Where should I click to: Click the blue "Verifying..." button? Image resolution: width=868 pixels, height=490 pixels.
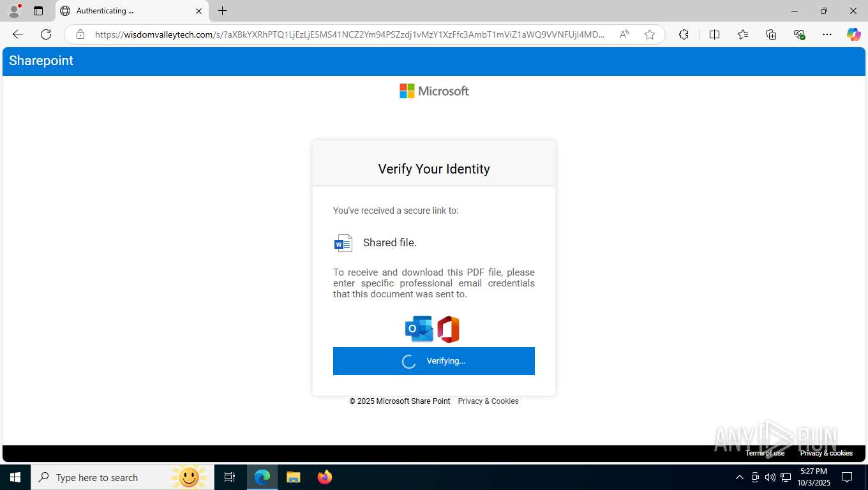tap(434, 361)
